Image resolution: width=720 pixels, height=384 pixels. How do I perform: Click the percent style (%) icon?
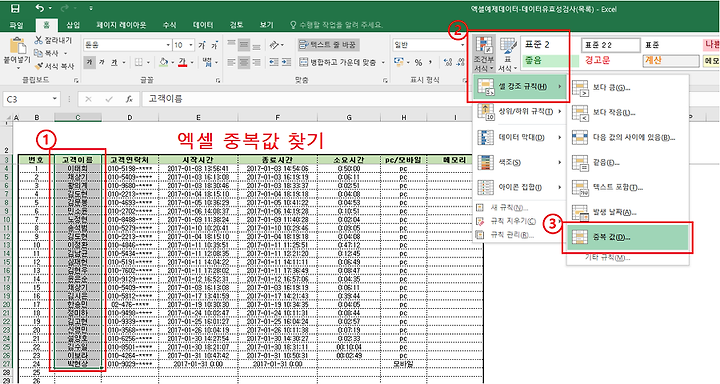418,62
